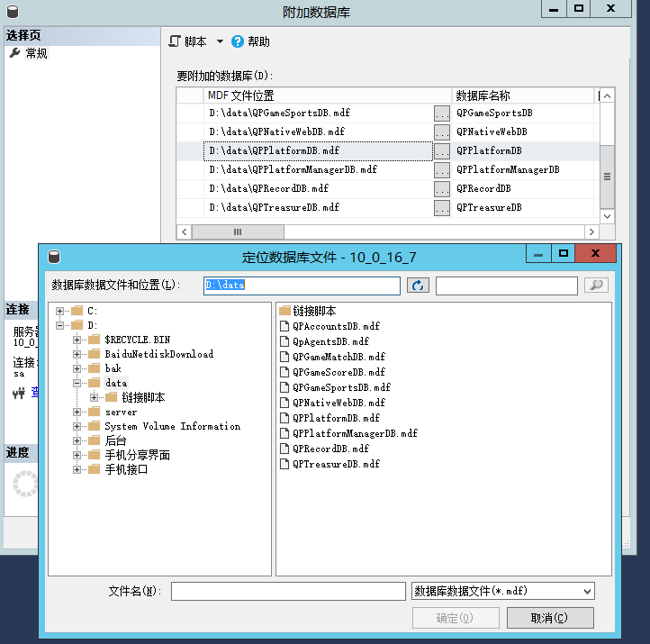The height and width of the screenshot is (644, 650).
Task: Click the D:\data location path field
Action: pyautogui.click(x=302, y=286)
